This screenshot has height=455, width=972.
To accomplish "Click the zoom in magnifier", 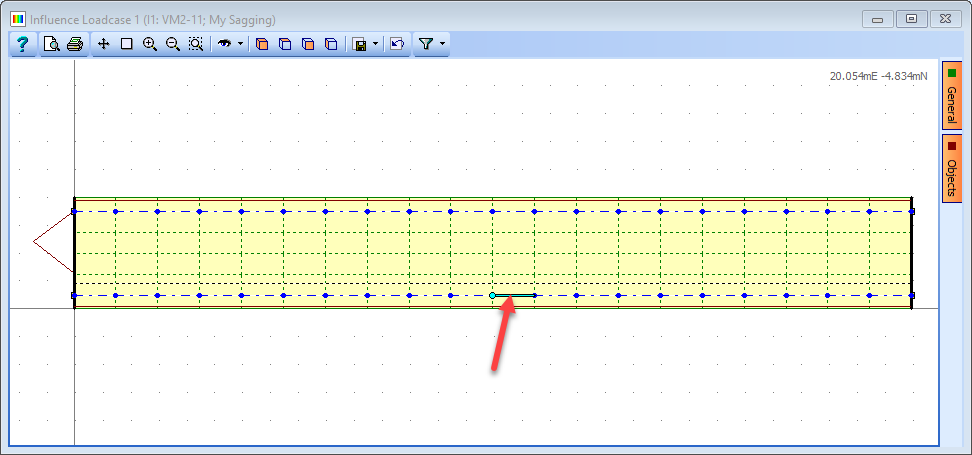I will (149, 45).
